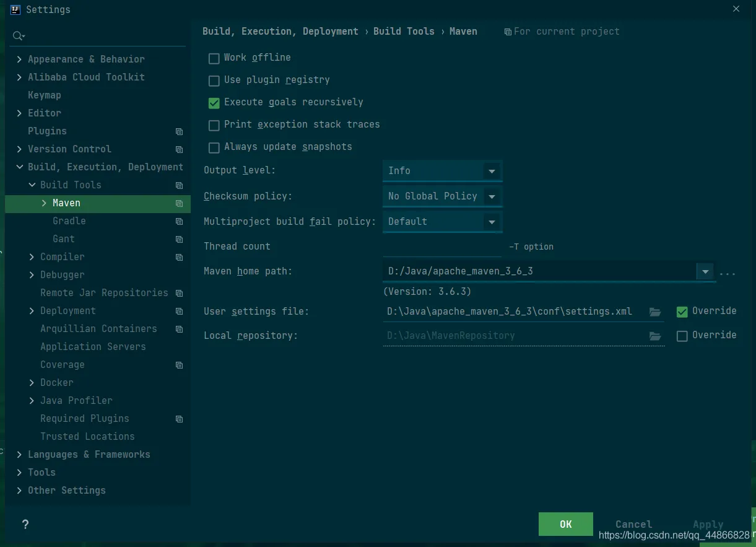
Task: Browse folder for User settings file
Action: tap(655, 312)
